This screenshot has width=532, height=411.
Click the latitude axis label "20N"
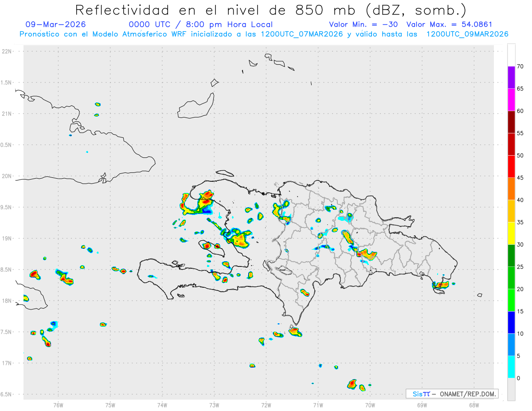(x=7, y=176)
